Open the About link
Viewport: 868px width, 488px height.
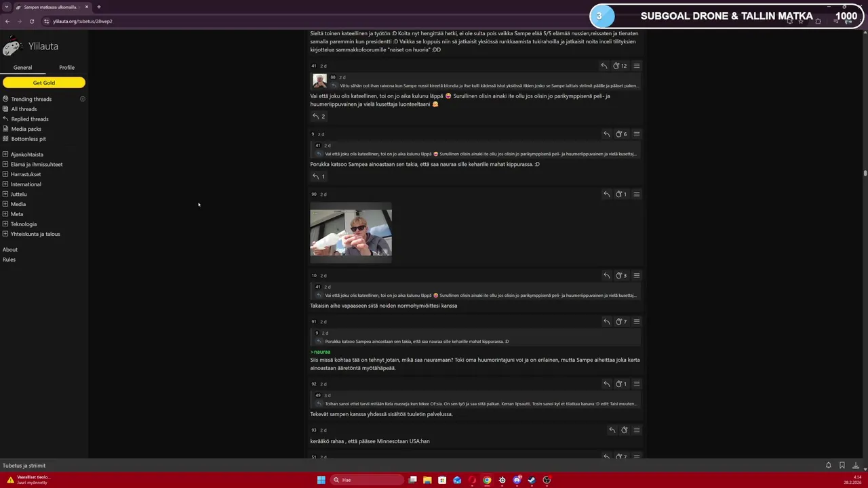(10, 249)
